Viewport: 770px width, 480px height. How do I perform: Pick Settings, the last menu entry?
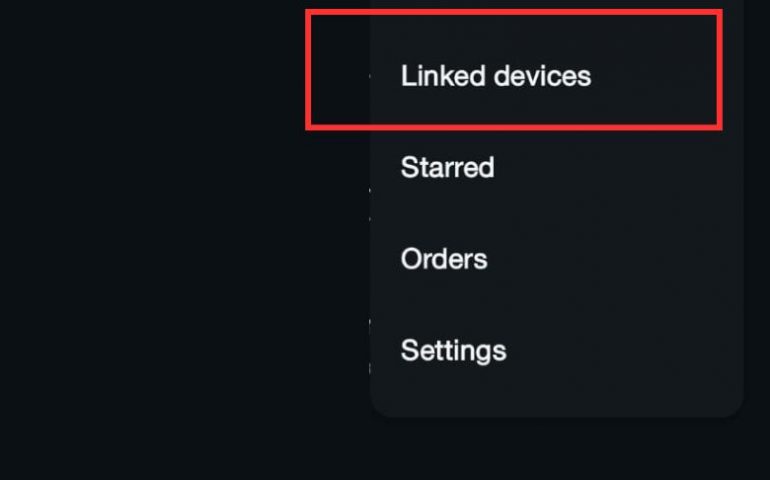[453, 351]
